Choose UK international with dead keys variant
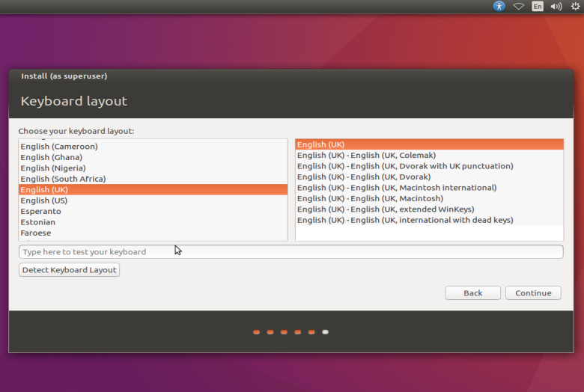 pyautogui.click(x=430, y=220)
